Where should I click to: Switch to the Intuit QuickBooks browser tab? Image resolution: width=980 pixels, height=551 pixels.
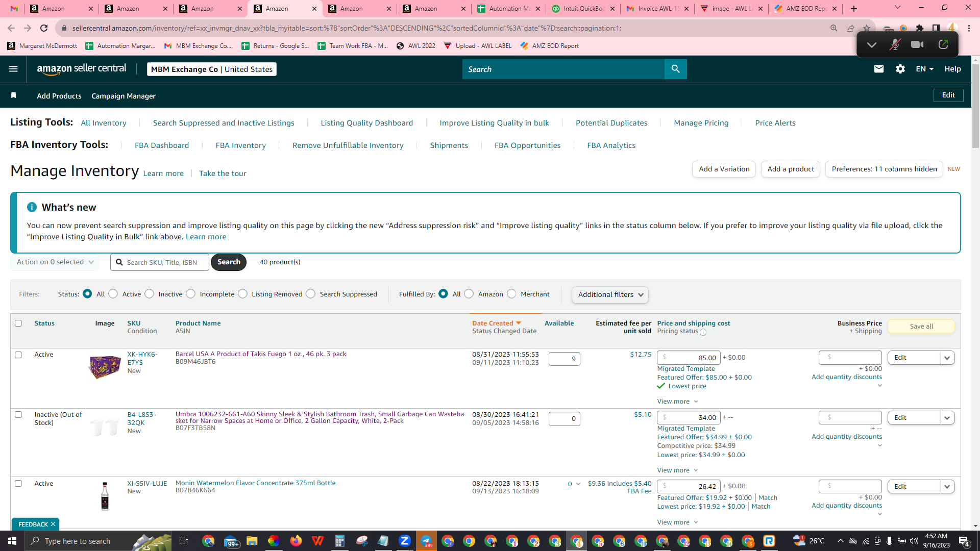pyautogui.click(x=583, y=9)
